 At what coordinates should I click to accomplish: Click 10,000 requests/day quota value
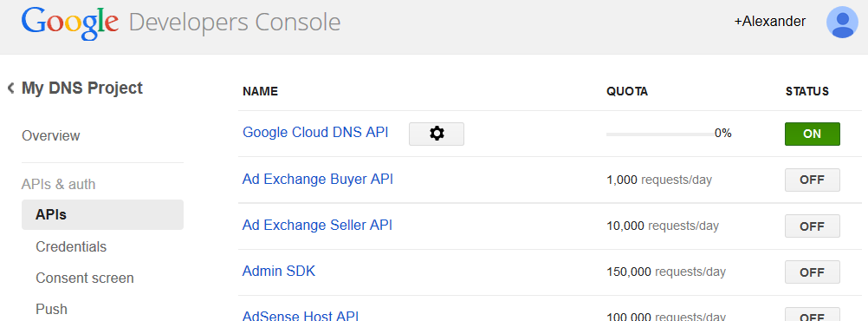click(663, 226)
